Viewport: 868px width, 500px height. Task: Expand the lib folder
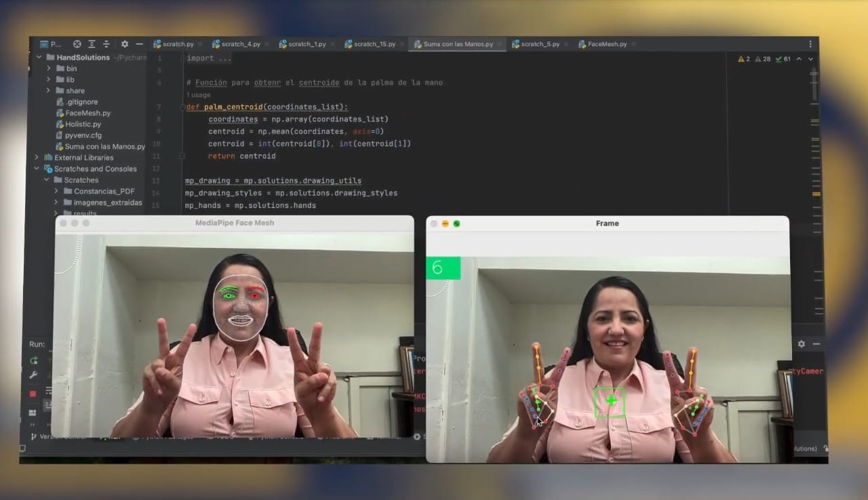point(49,79)
